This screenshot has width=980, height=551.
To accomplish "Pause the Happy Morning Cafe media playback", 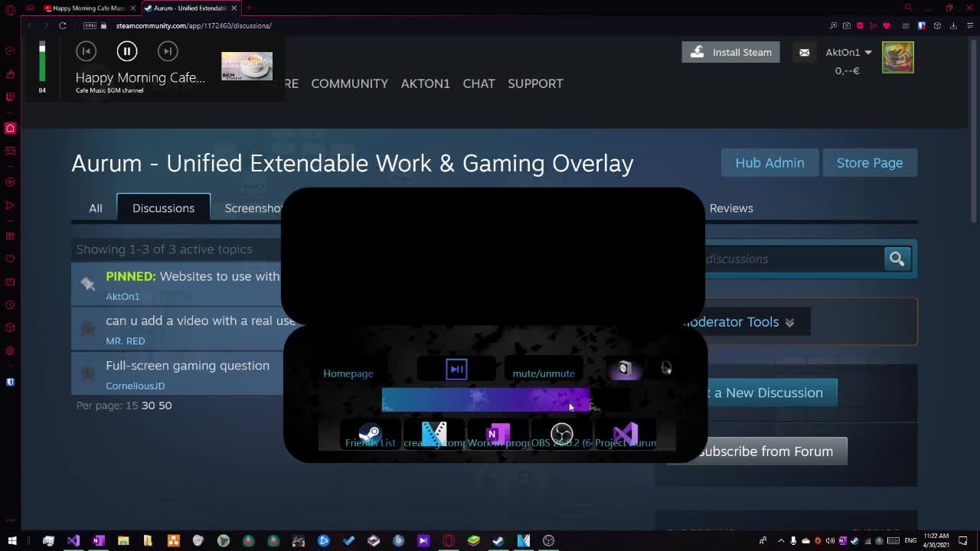I will (x=127, y=51).
